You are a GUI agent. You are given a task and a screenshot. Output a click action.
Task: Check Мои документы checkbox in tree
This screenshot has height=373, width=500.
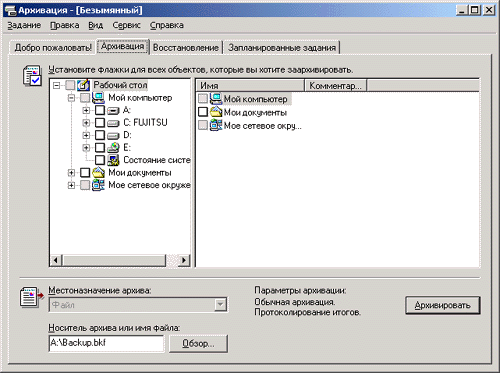click(85, 173)
